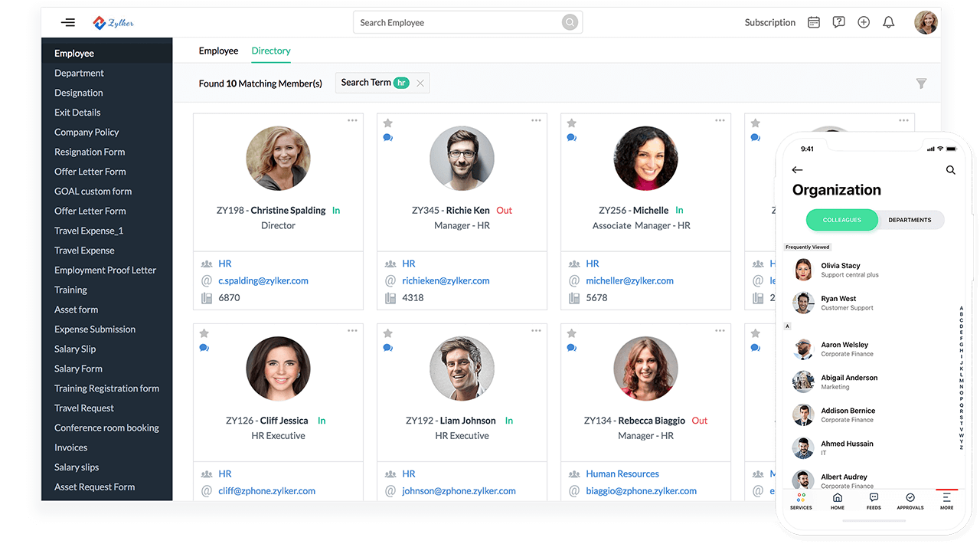The height and width of the screenshot is (544, 980).
Task: Open the directory filter icon
Action: [922, 83]
